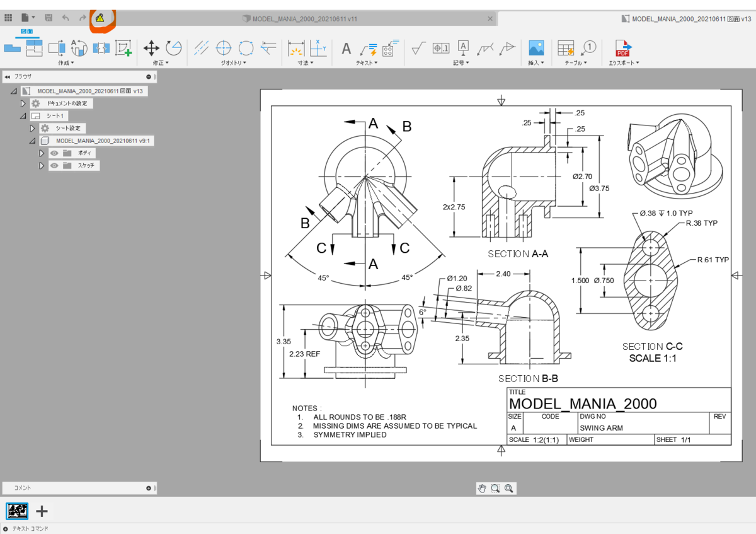756x534 pixels.
Task: Open the 寸法 dropdown
Action: point(306,63)
